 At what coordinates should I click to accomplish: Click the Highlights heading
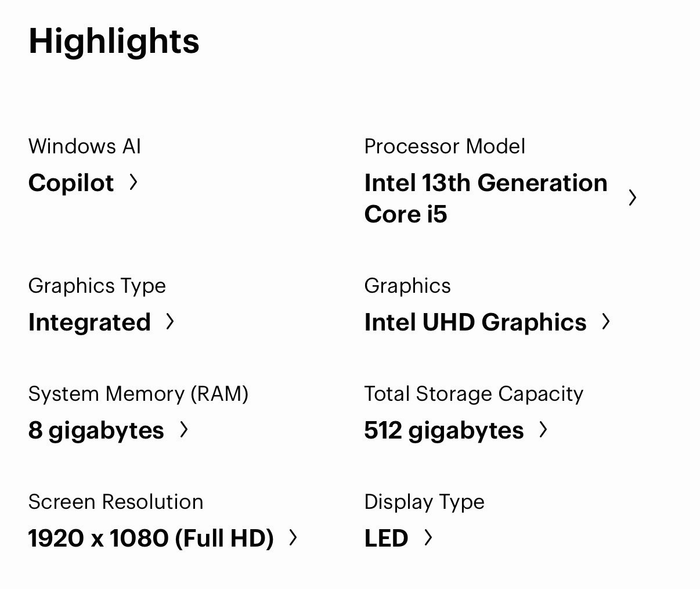114,42
